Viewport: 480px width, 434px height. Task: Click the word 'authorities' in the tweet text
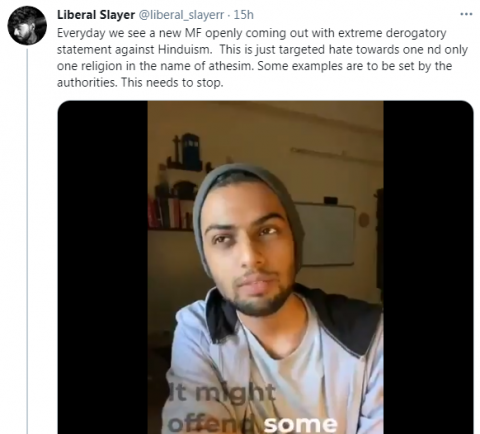(x=87, y=83)
